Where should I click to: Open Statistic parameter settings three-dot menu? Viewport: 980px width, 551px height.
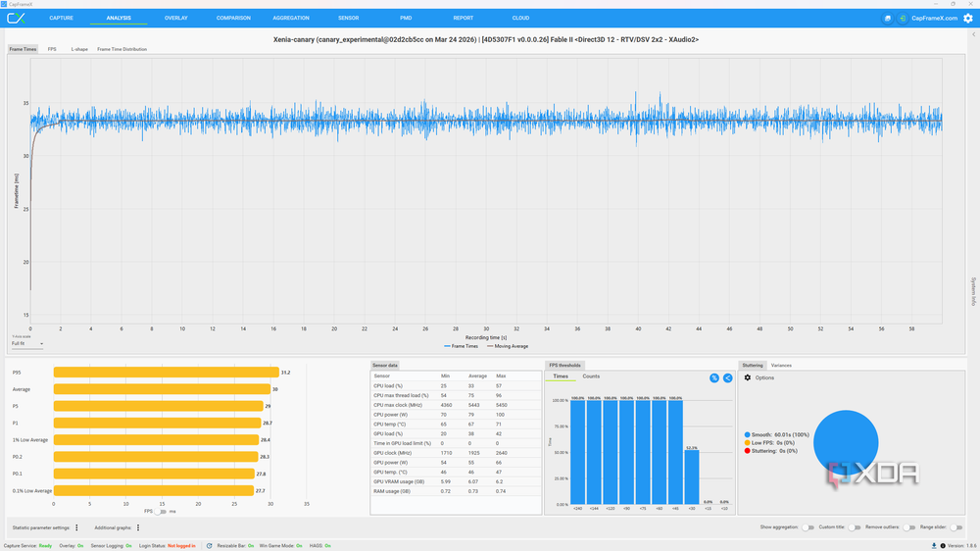pyautogui.click(x=76, y=527)
